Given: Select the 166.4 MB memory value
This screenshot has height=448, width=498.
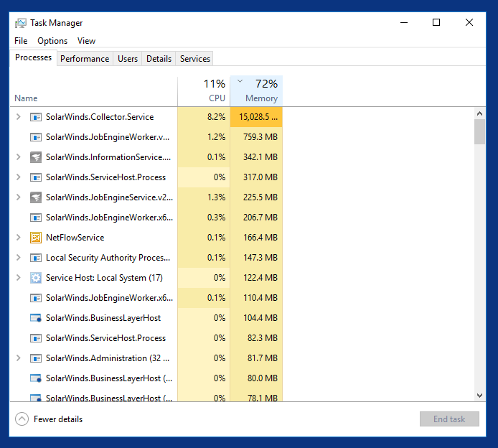Looking at the screenshot, I should pyautogui.click(x=260, y=238).
